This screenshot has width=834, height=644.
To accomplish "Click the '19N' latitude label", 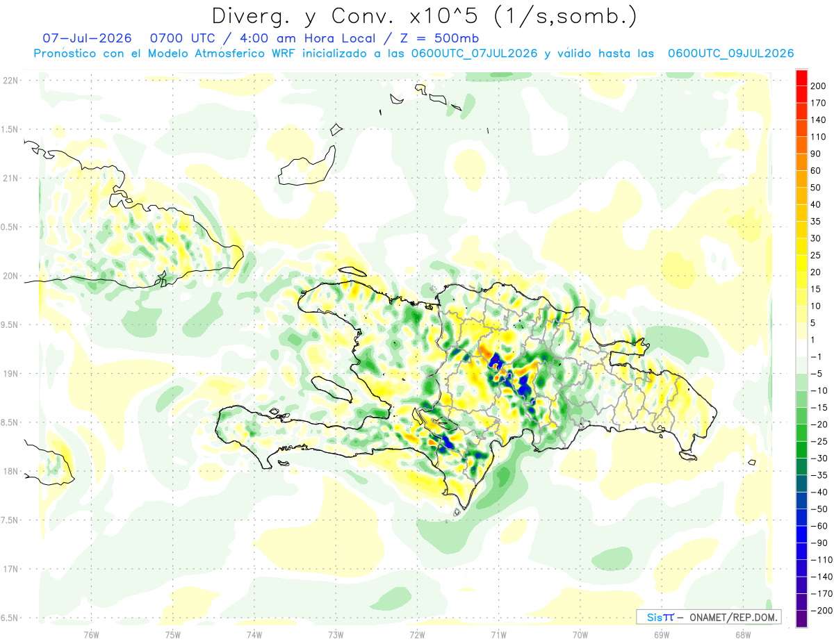I will [10, 373].
